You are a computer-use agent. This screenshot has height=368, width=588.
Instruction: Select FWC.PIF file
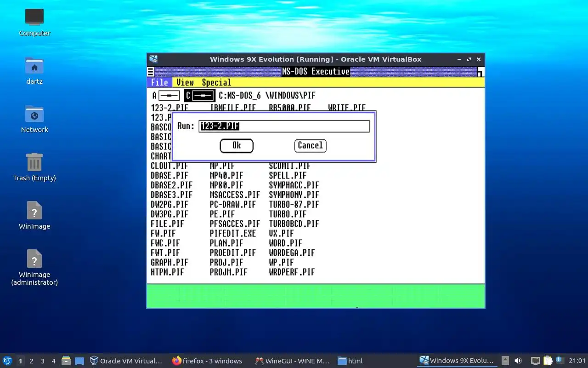165,243
